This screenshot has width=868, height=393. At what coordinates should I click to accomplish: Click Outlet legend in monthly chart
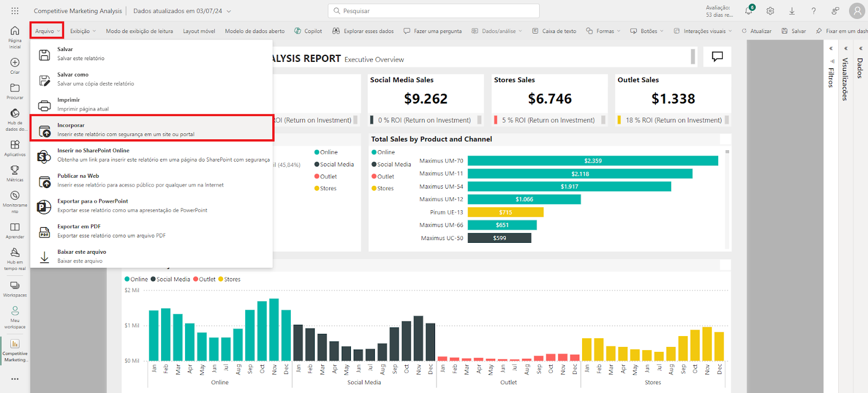coord(204,279)
